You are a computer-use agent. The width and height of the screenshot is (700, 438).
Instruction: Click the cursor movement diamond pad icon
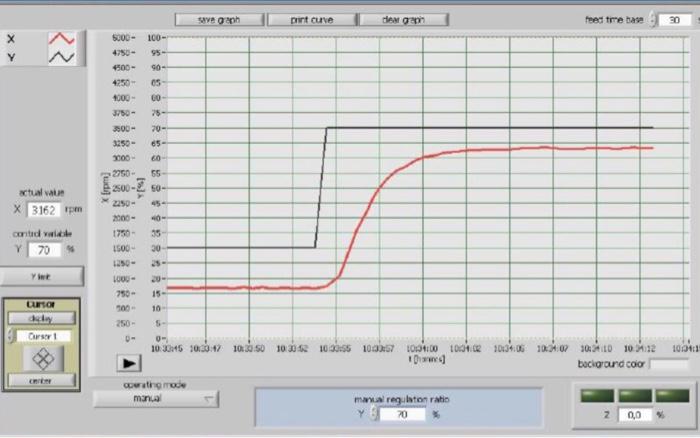point(43,359)
